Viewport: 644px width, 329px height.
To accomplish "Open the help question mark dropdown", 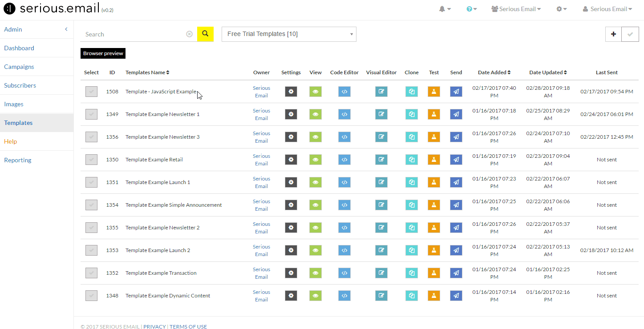I will click(472, 9).
